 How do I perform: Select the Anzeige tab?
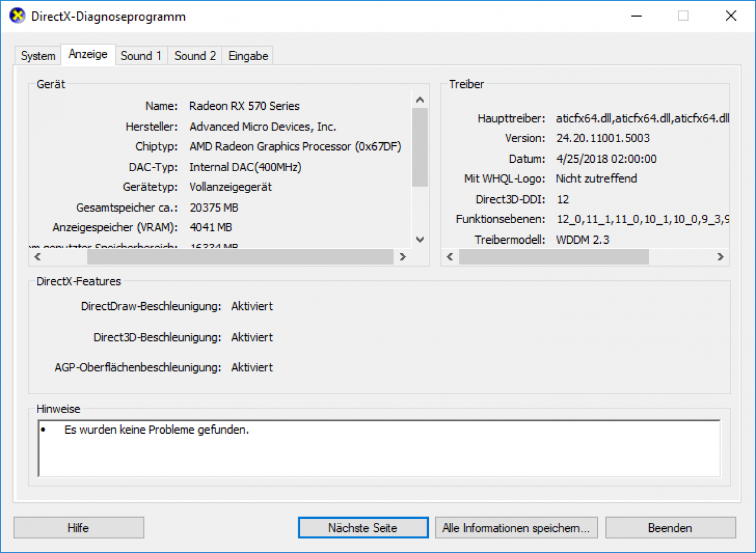[88, 54]
